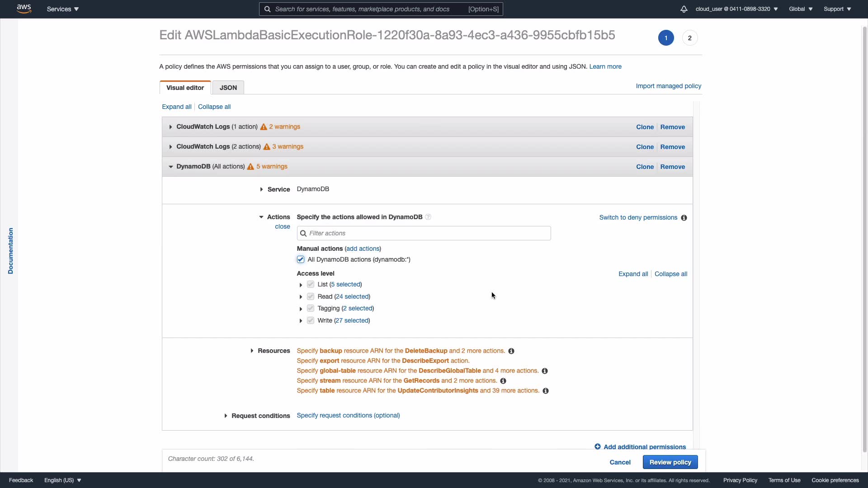
Task: Open Import managed policy link
Action: 668,86
